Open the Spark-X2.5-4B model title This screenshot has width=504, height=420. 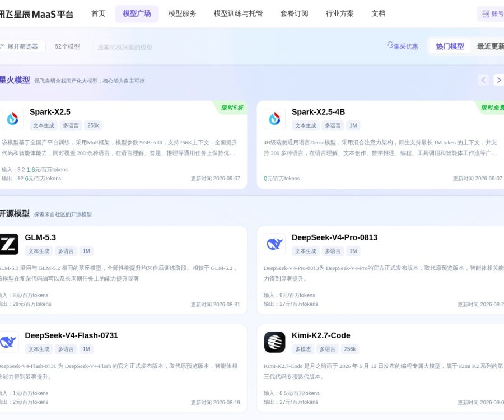tap(318, 112)
